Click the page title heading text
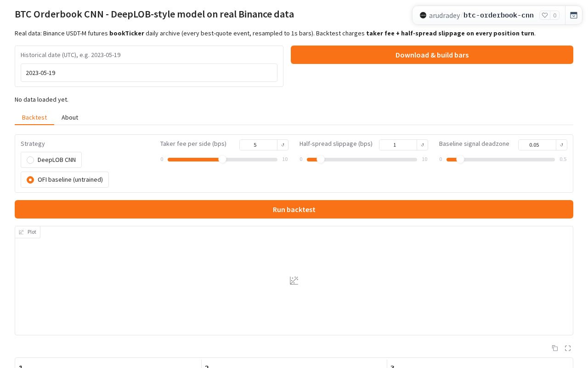This screenshot has width=588, height=368. coord(154,14)
